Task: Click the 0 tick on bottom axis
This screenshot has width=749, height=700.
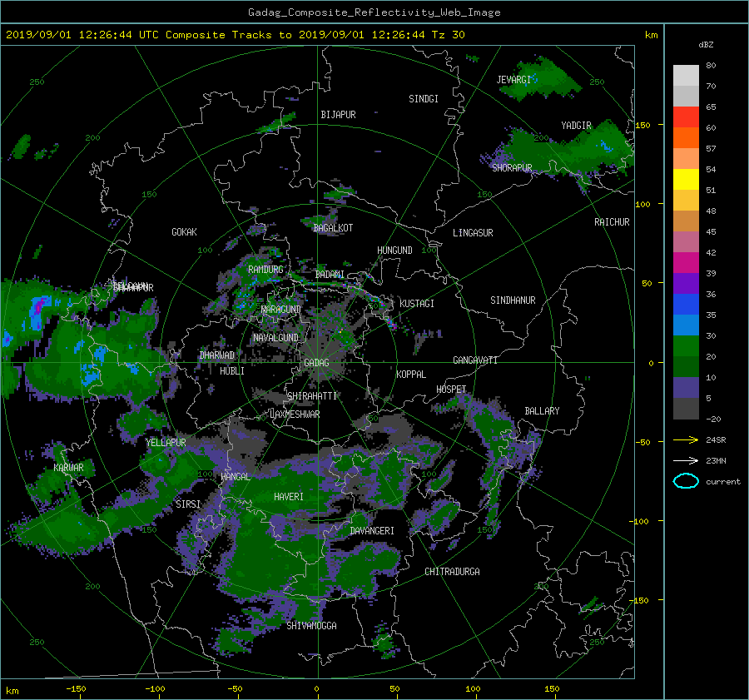Action: pyautogui.click(x=317, y=688)
